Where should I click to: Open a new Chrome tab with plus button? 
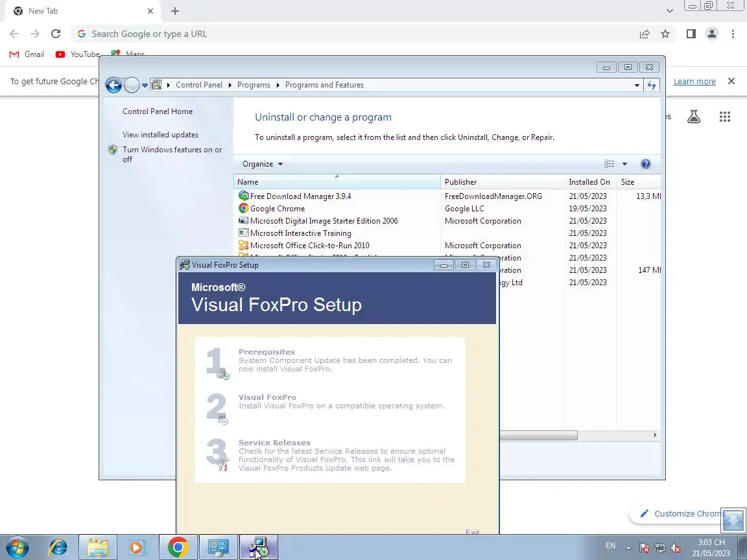pyautogui.click(x=175, y=11)
